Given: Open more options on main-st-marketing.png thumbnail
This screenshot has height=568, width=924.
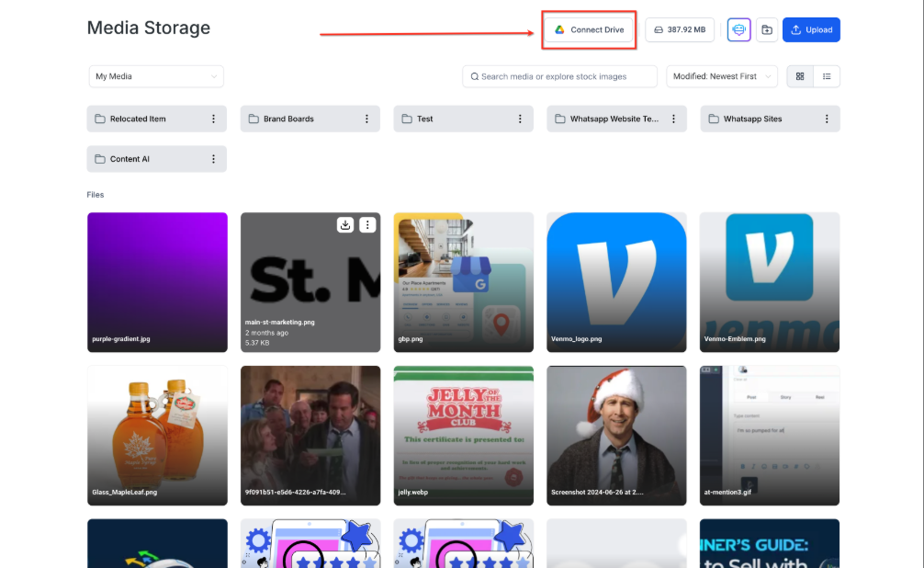Looking at the screenshot, I should [x=367, y=225].
